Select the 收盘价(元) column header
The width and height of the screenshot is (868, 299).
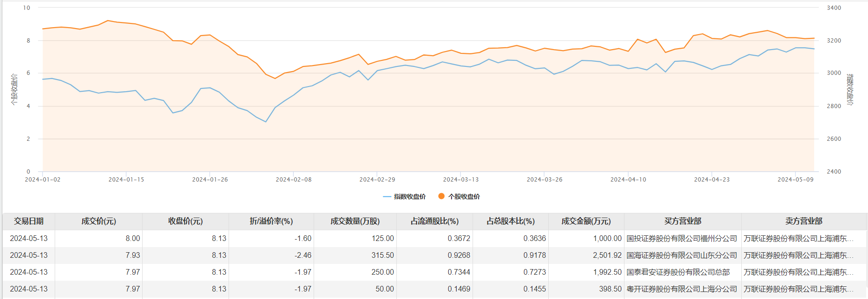click(x=186, y=221)
